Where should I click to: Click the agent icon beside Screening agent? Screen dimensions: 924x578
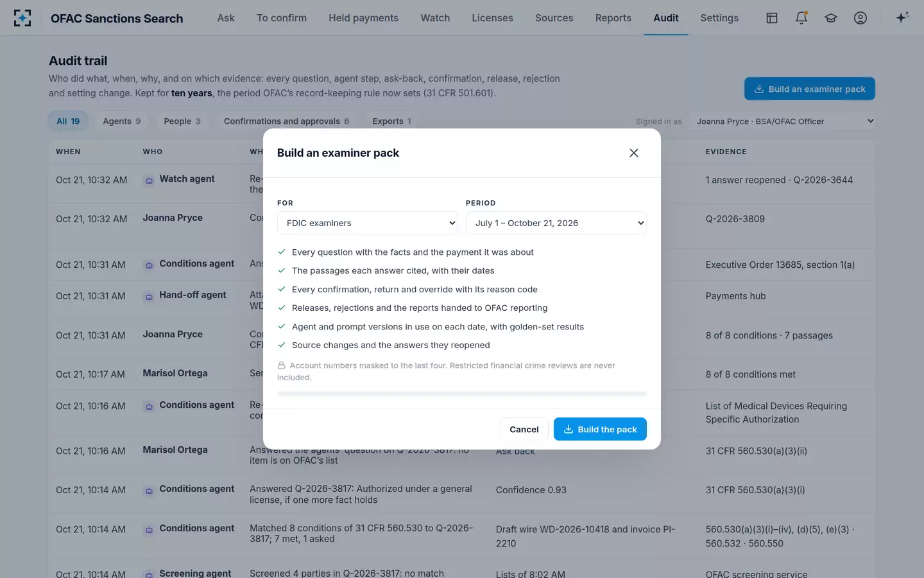coord(149,574)
